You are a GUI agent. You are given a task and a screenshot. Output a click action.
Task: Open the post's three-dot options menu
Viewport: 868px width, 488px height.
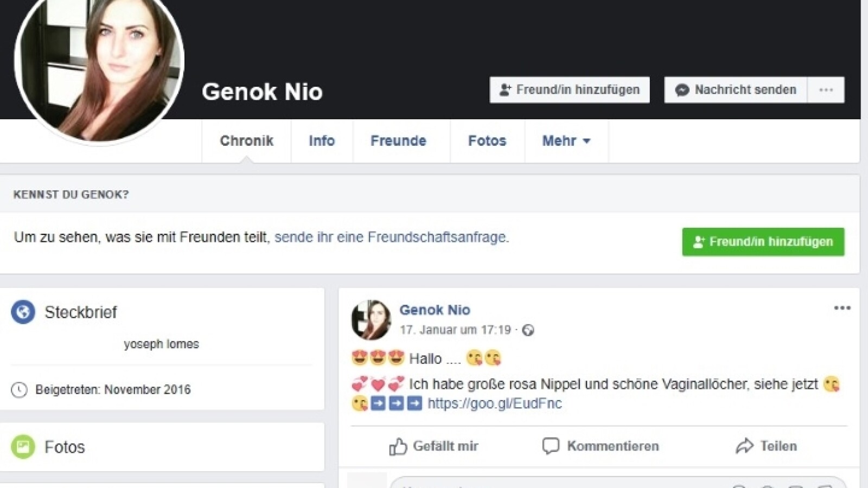point(842,308)
